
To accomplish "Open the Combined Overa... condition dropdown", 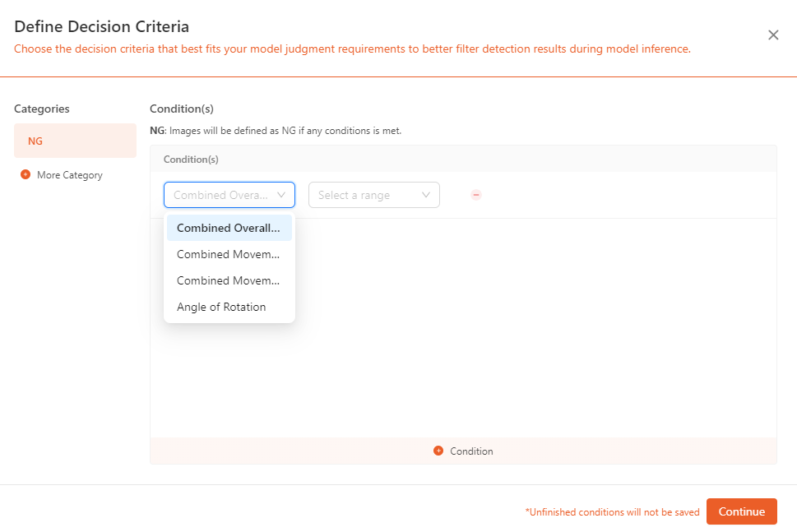I will coord(229,195).
